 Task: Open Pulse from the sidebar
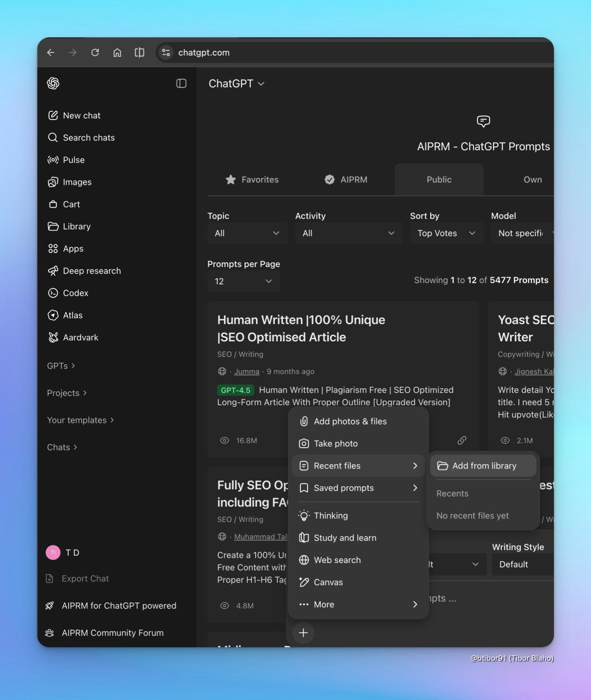74,160
